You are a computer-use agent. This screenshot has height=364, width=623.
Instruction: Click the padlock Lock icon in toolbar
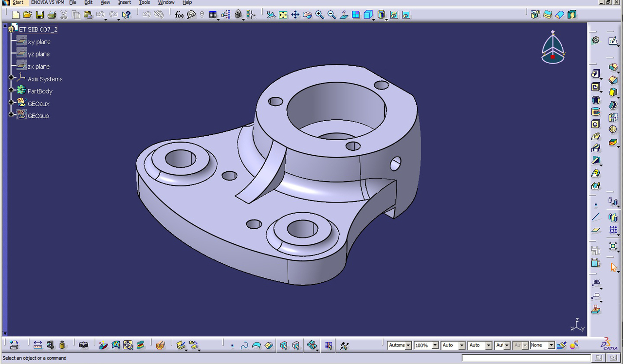(238, 15)
